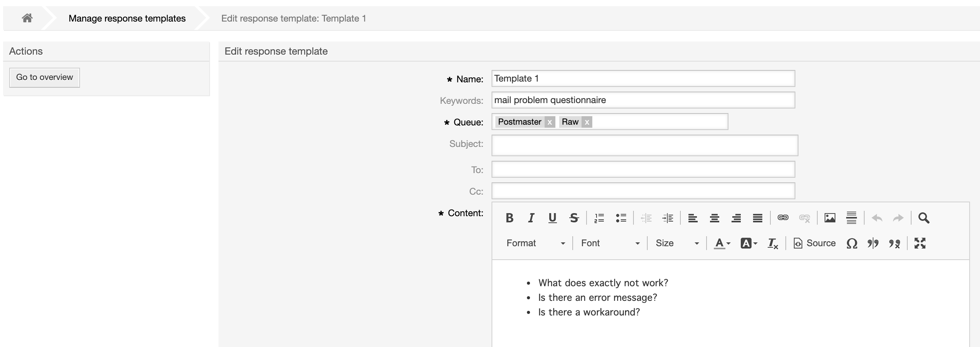Expand the Font dropdown
This screenshot has height=347, width=980.
[610, 243]
